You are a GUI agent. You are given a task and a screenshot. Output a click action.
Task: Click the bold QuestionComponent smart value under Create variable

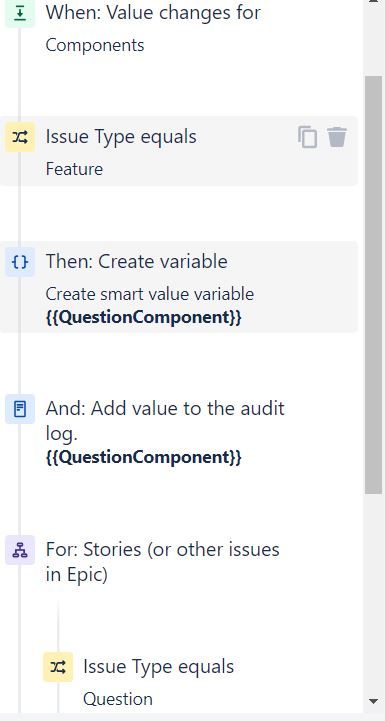144,318
